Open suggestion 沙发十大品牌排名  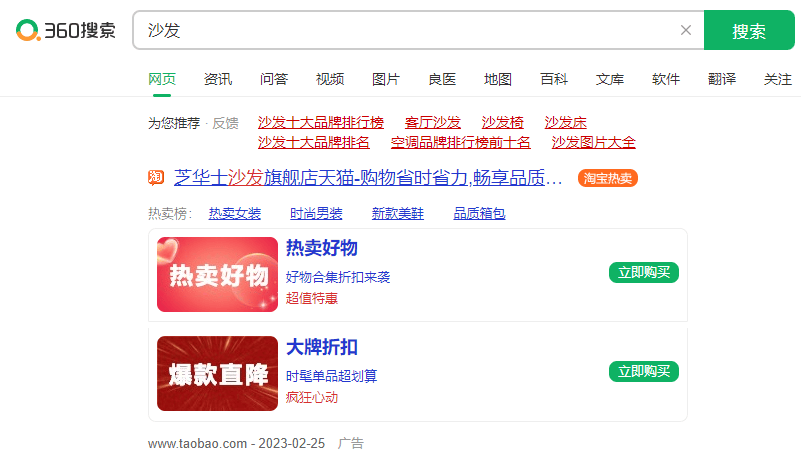pyautogui.click(x=314, y=142)
